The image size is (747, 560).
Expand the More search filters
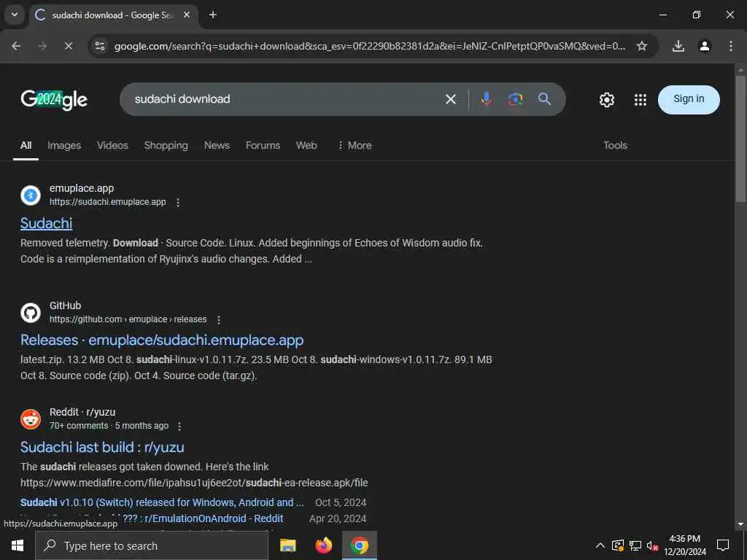click(355, 146)
